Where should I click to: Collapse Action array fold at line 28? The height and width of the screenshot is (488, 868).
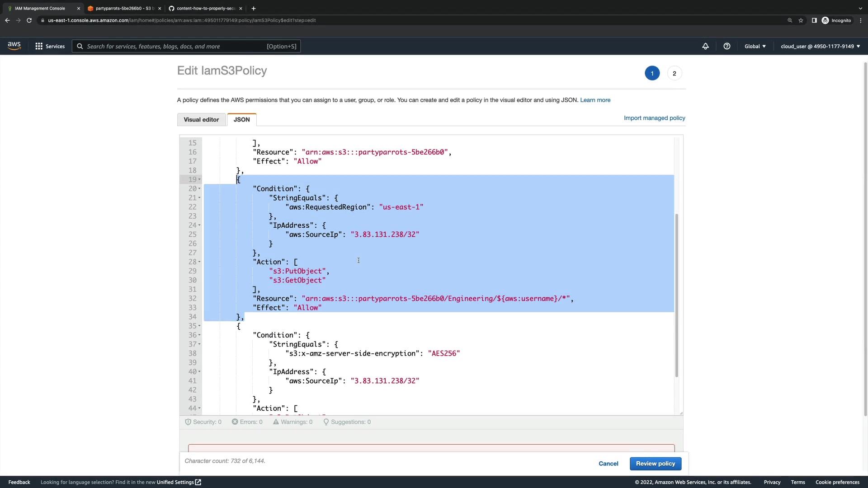tap(199, 262)
